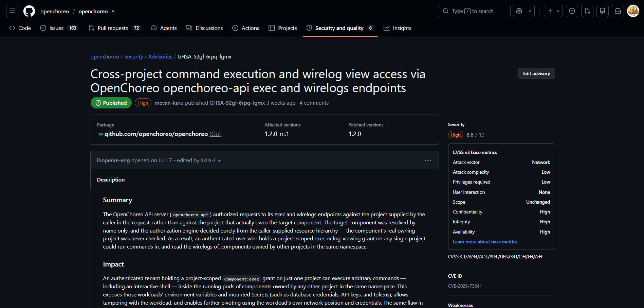Open the hamburger navigation menu
This screenshot has width=644, height=308.
12,11
